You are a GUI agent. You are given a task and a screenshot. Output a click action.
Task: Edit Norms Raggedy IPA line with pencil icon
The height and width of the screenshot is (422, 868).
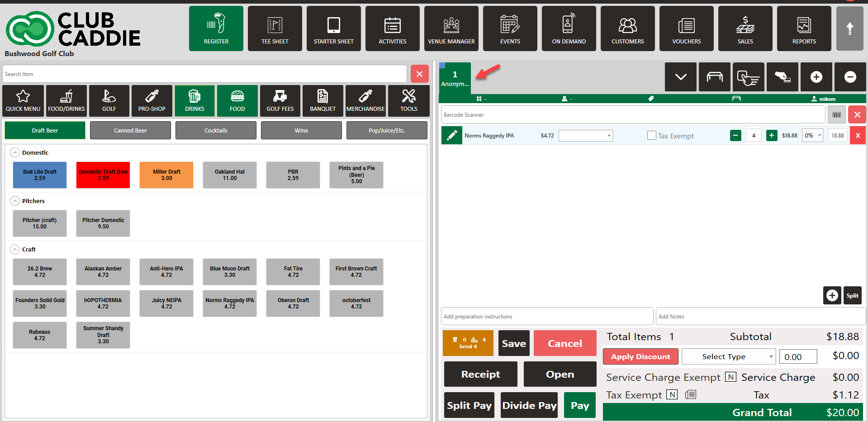[451, 136]
